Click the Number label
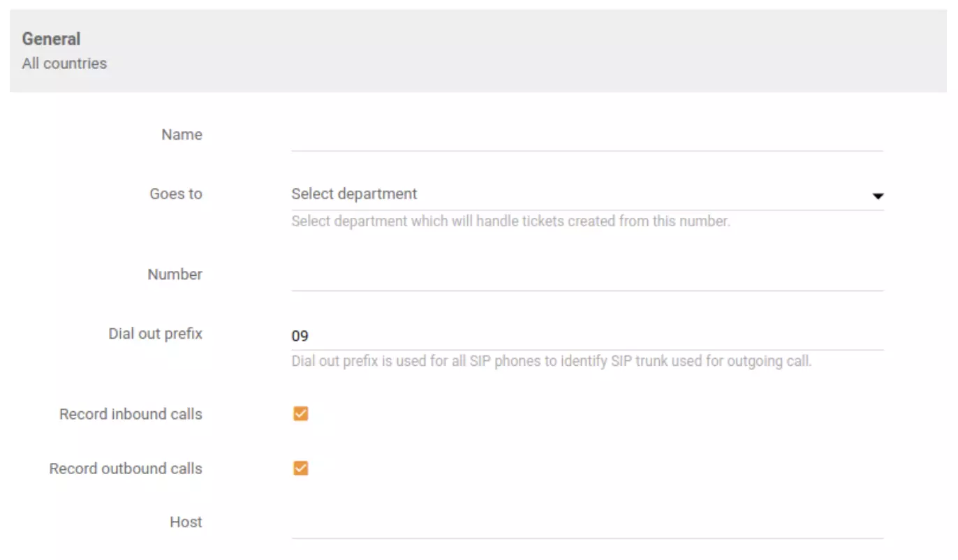 tap(175, 274)
